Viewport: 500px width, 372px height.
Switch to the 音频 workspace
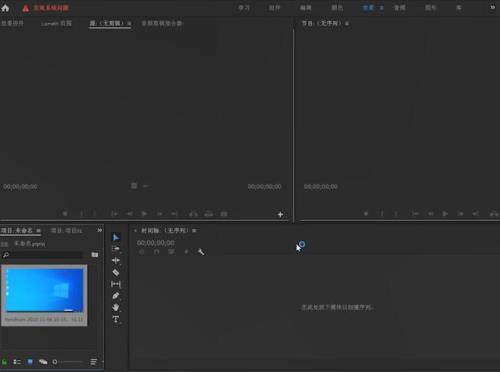coord(399,8)
